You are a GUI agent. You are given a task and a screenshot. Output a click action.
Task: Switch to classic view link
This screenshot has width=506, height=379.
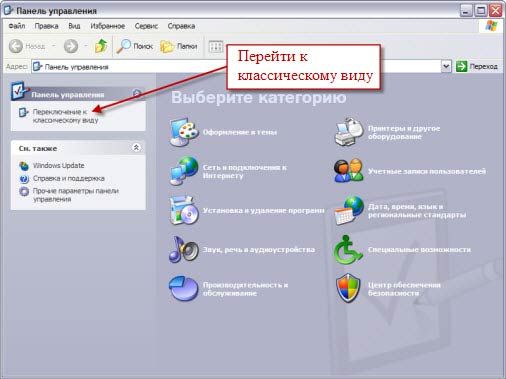tap(65, 116)
